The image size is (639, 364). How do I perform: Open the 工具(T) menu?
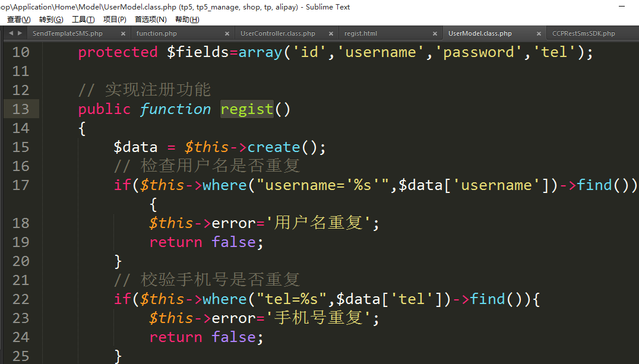click(83, 20)
